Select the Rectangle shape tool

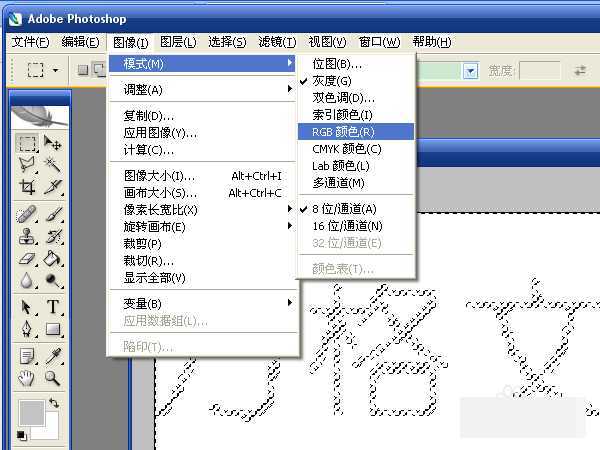[x=52, y=329]
